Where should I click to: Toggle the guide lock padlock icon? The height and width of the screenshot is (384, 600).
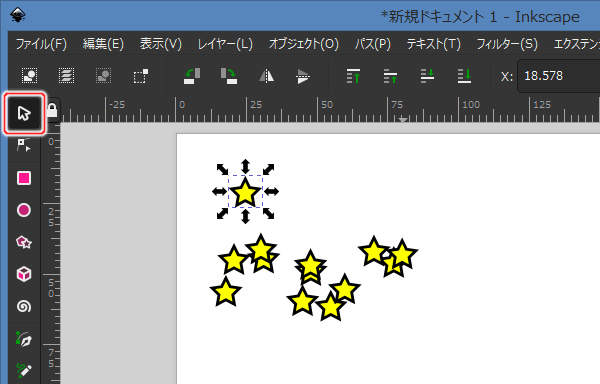pos(52,110)
